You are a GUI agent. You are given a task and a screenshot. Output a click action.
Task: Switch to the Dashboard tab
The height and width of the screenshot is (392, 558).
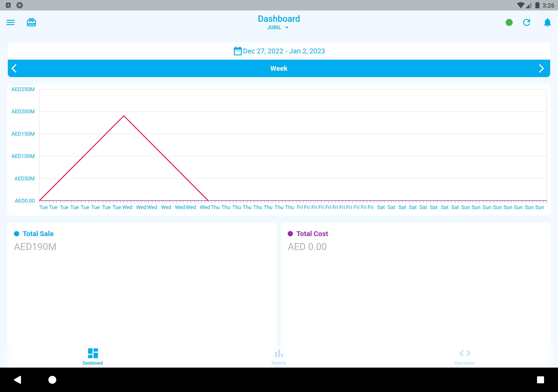click(x=93, y=357)
